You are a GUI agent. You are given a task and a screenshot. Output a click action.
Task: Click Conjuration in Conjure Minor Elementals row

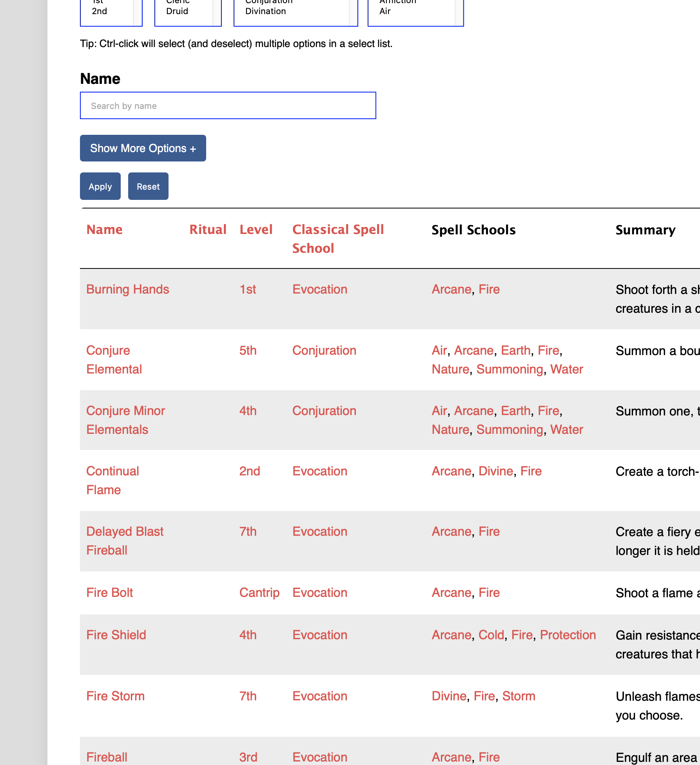pos(325,411)
